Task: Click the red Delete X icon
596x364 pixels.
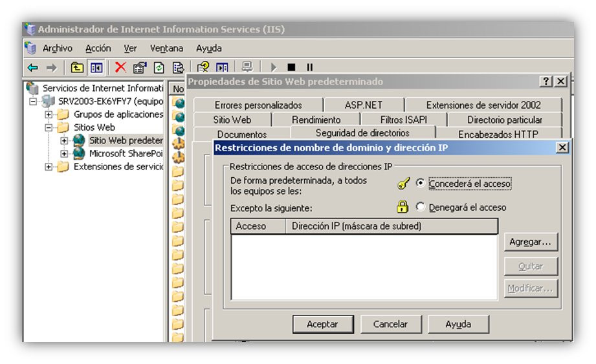Action: coord(120,67)
